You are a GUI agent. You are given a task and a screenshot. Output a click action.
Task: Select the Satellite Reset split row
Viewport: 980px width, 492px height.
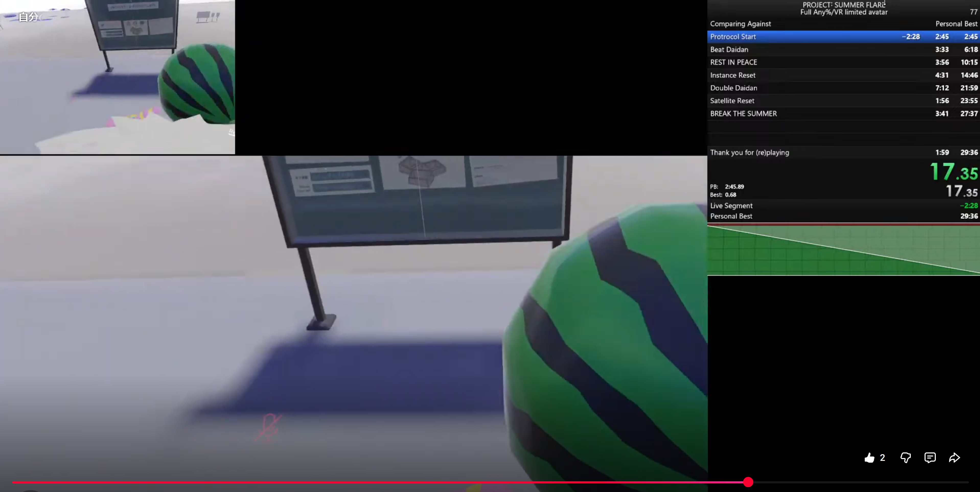coord(843,101)
